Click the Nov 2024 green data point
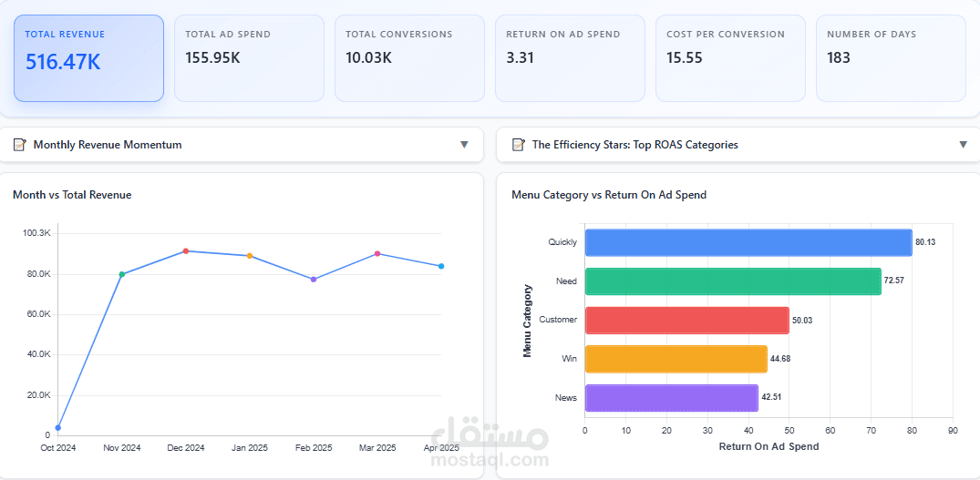 coord(122,274)
